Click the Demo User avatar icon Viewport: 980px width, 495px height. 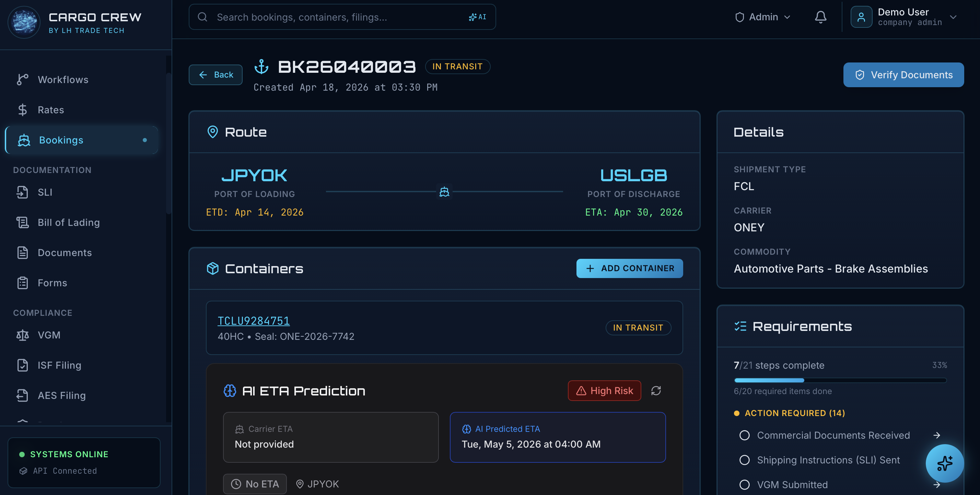[x=861, y=17]
